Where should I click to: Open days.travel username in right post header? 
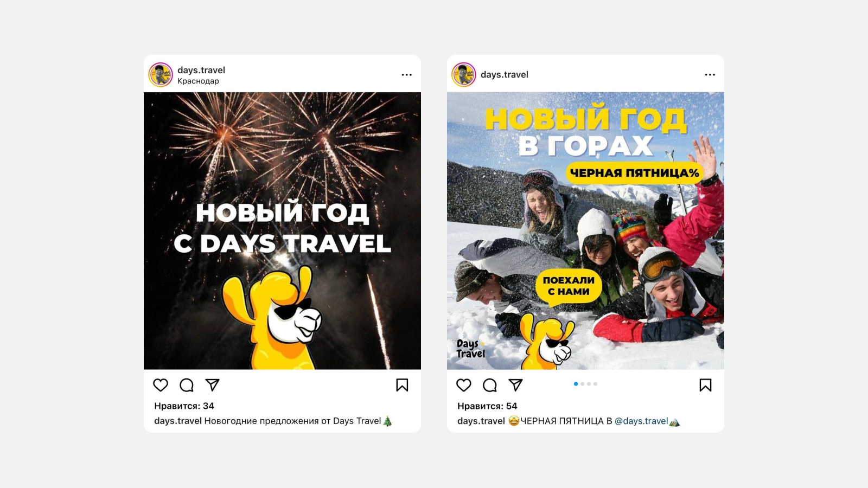505,75
